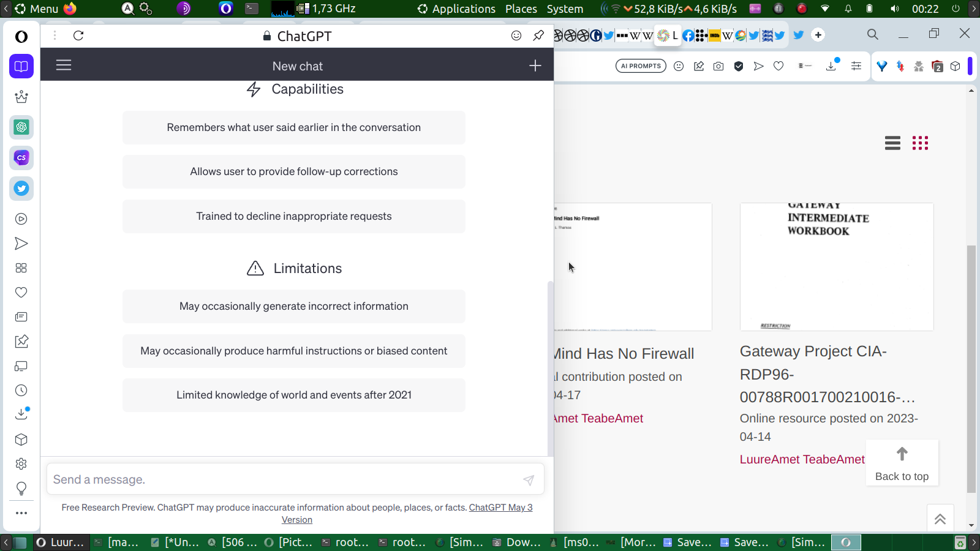This screenshot has width=980, height=551.
Task: Pin the ChatGPT sidebar panel
Action: (538, 36)
